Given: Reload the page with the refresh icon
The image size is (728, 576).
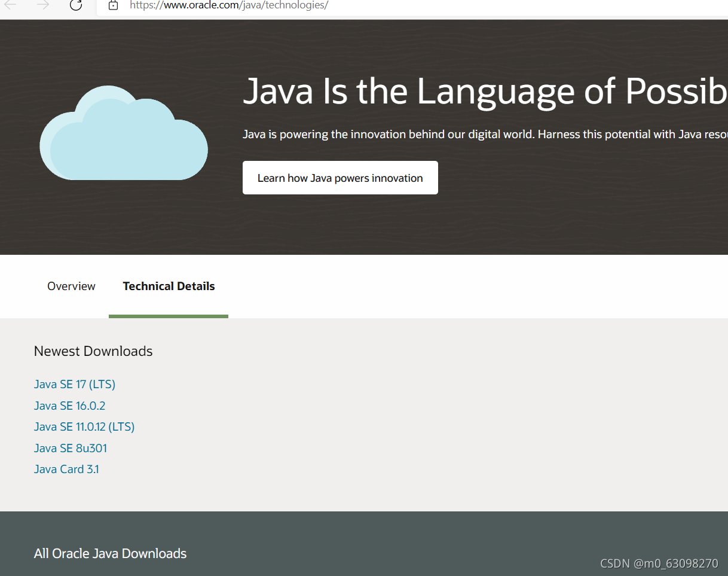Looking at the screenshot, I should click(x=76, y=5).
